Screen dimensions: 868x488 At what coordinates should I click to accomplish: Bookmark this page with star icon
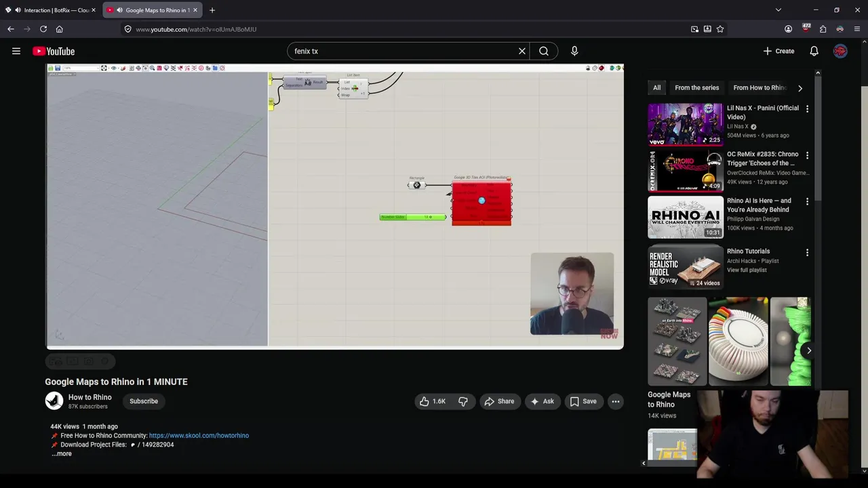tap(720, 29)
